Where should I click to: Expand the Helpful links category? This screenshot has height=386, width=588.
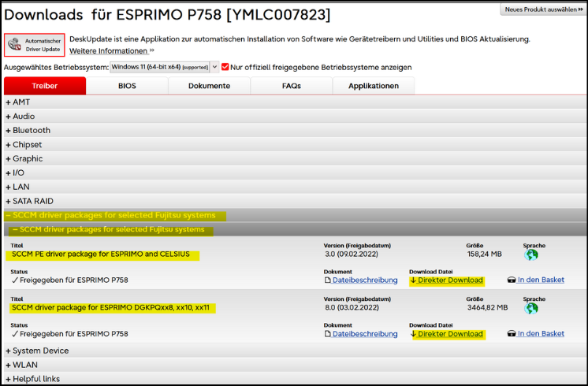coord(295,379)
